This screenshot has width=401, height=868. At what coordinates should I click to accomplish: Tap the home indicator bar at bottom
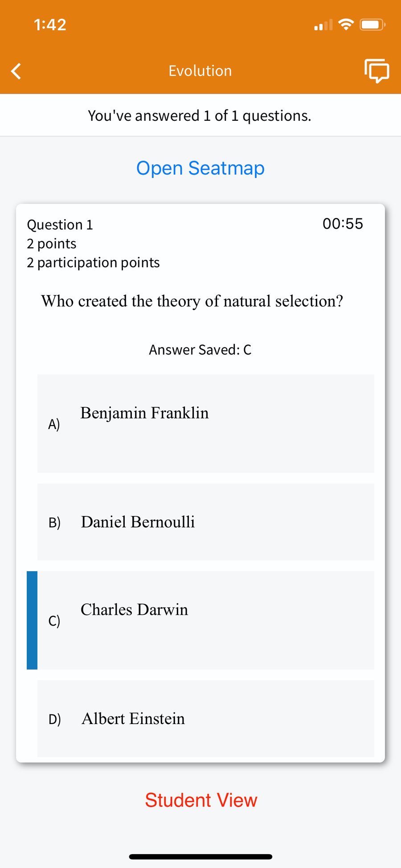click(200, 856)
